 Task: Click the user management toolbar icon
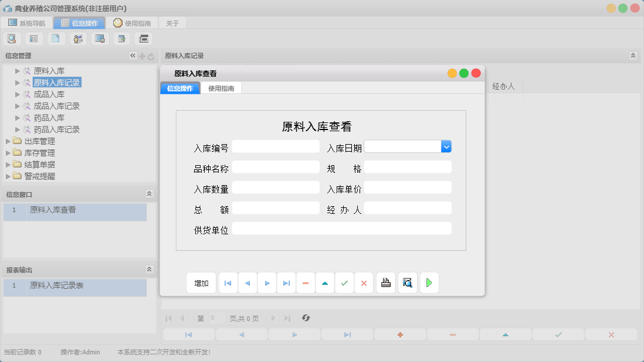(78, 38)
